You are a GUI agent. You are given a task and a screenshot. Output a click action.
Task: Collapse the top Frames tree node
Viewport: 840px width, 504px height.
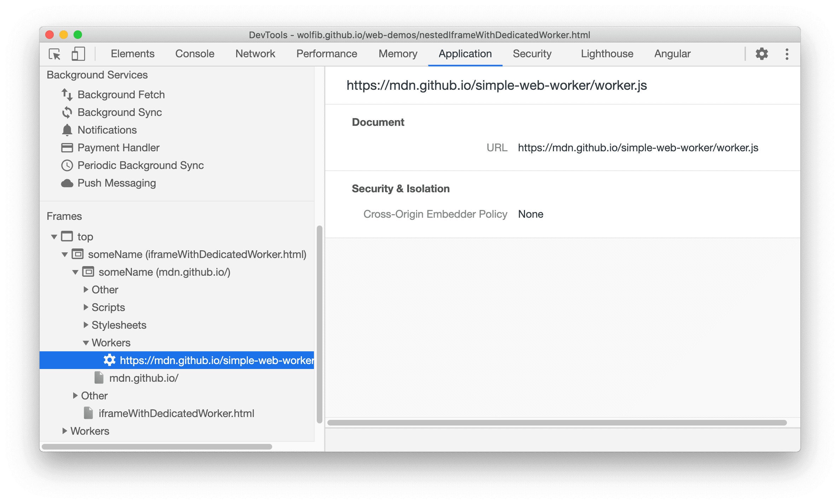pyautogui.click(x=52, y=236)
